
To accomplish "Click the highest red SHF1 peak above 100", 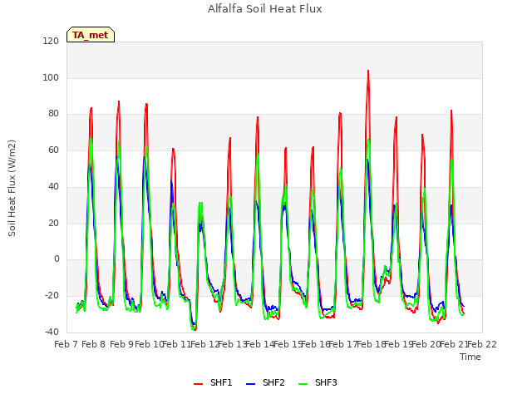I will [x=368, y=71].
